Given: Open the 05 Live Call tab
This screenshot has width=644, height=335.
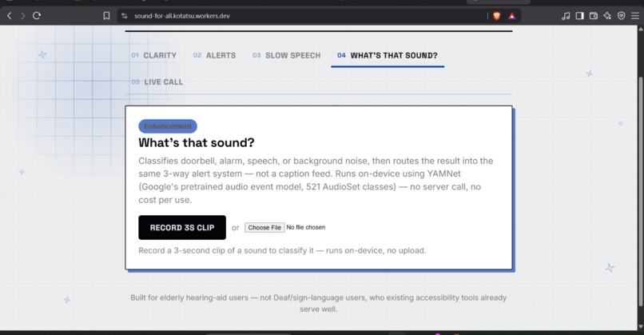Looking at the screenshot, I should tap(157, 82).
